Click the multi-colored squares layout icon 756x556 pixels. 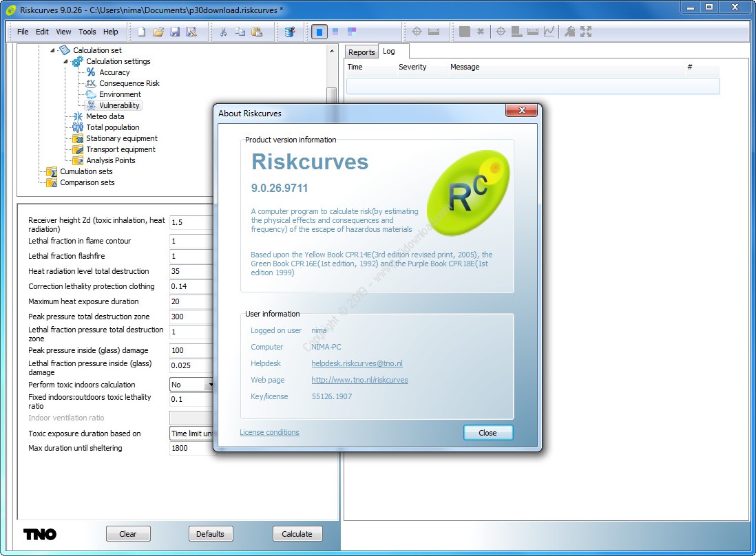point(351,32)
